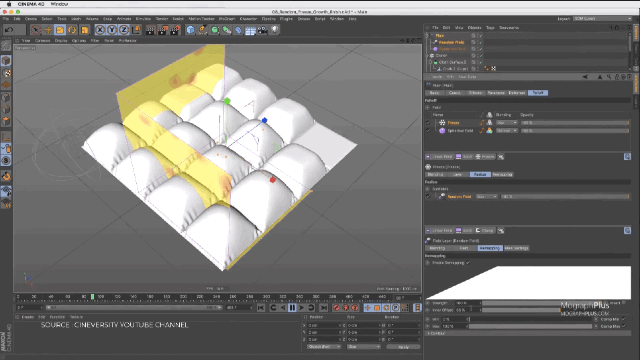The image size is (640, 360).
Task: Open Freeze layer Blending dropdown
Action: pos(507,122)
